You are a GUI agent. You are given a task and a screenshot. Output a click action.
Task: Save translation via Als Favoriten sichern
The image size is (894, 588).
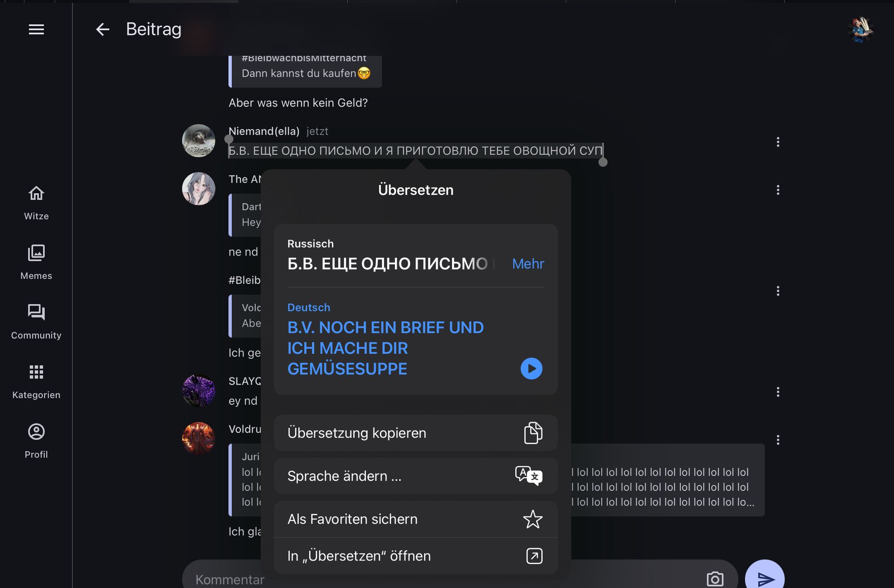(x=416, y=519)
